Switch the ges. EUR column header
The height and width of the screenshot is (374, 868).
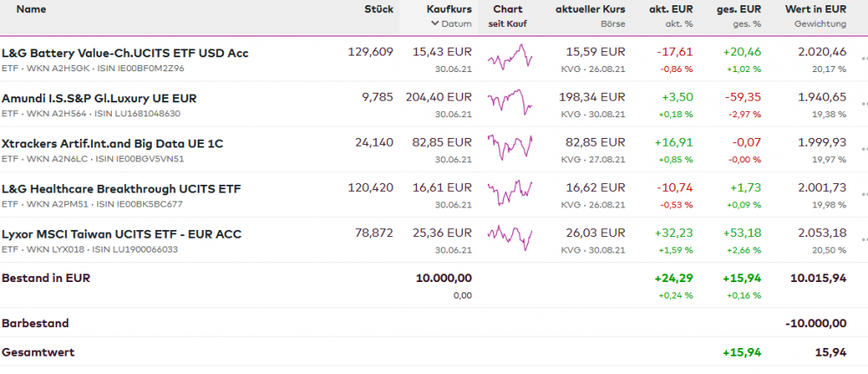740,9
